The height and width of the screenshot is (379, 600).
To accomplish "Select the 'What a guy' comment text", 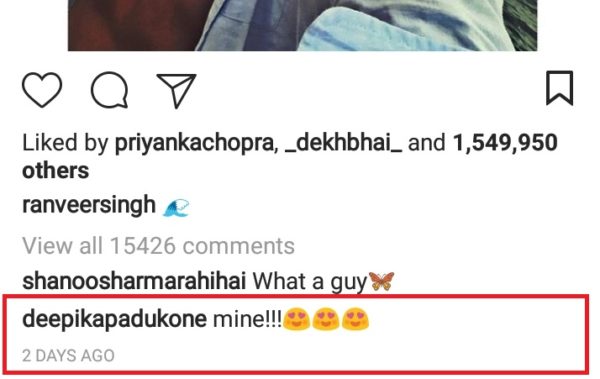I will click(x=310, y=282).
